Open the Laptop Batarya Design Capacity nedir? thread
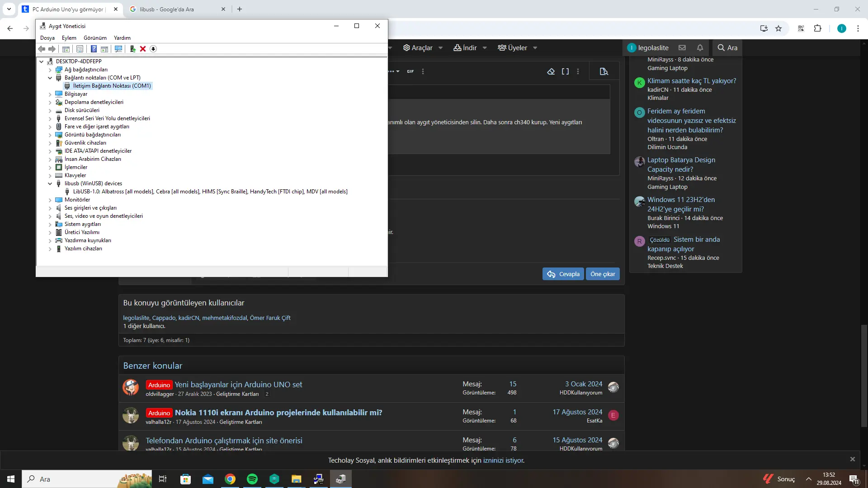This screenshot has width=868, height=488. (x=681, y=164)
